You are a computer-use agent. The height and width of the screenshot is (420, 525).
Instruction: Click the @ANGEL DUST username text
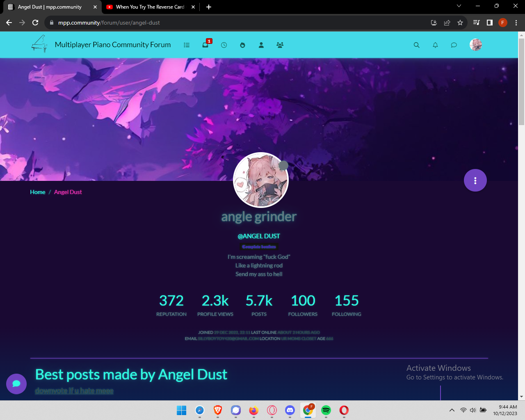click(259, 236)
